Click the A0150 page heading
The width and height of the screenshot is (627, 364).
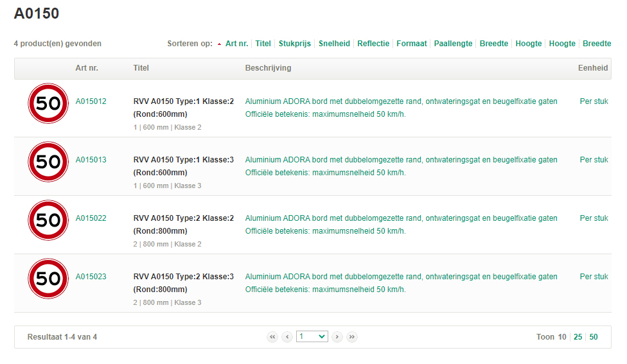tap(37, 13)
